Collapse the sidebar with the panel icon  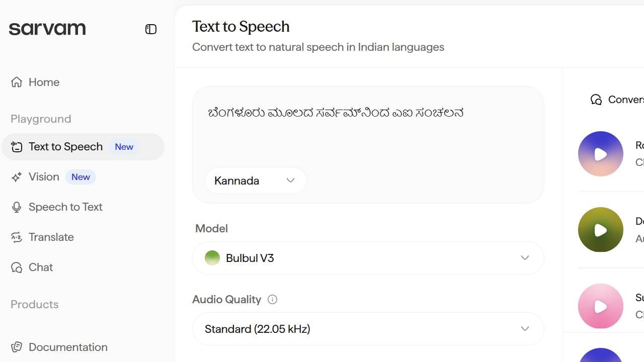(x=151, y=29)
